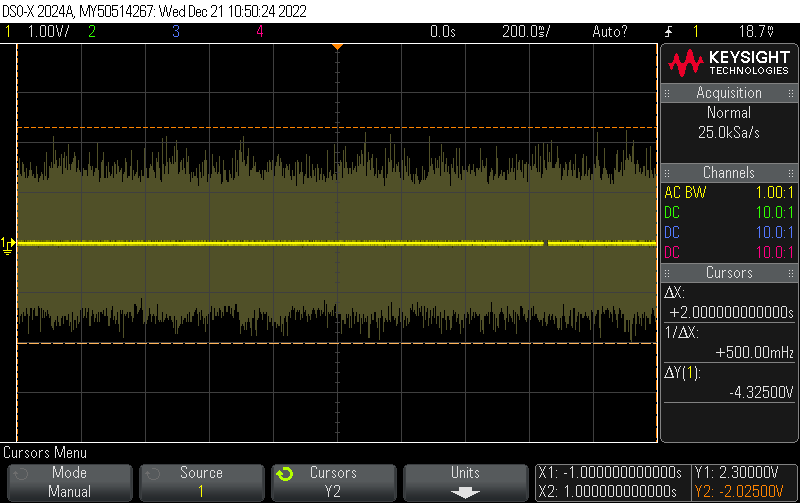Select the cursor Source softkey
The image size is (800, 503).
pyautogui.click(x=202, y=482)
